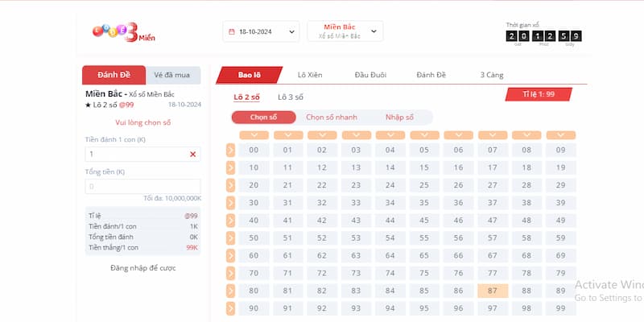Click the column chevron above number 00
The height and width of the screenshot is (322, 644).
[x=254, y=134]
